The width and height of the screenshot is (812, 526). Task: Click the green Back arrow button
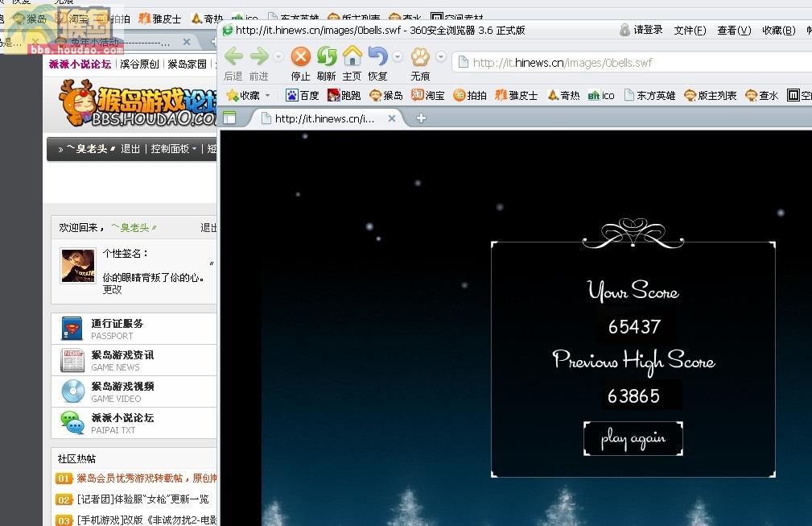(233, 56)
